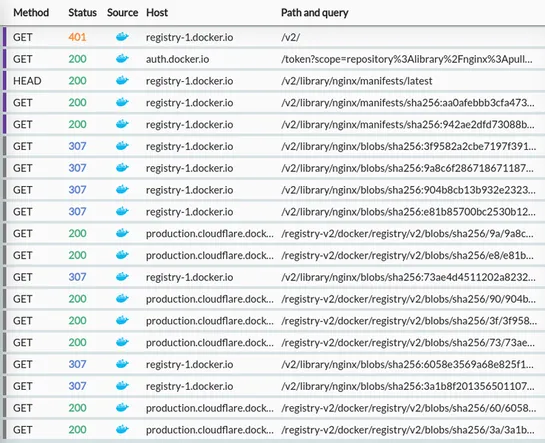Screen dimensions: 545x443
Task: Click production.cloudflare host in the sha256/3a/3a1b row
Action: coord(210,430)
